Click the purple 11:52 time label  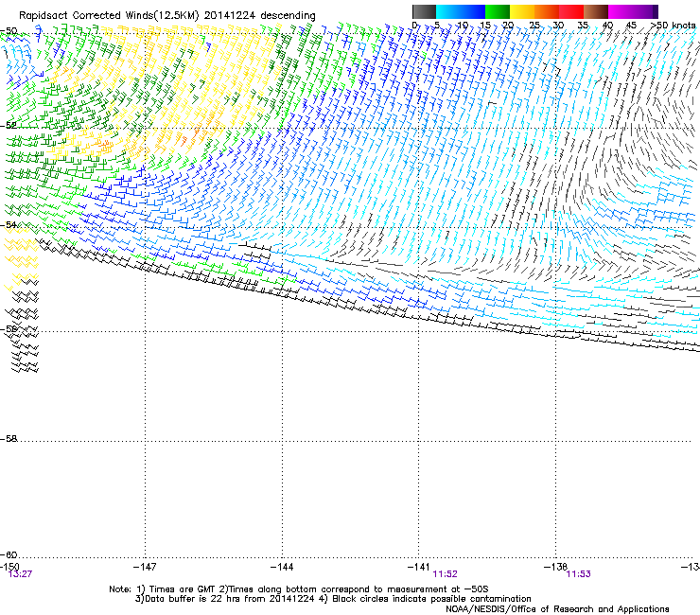point(446,574)
